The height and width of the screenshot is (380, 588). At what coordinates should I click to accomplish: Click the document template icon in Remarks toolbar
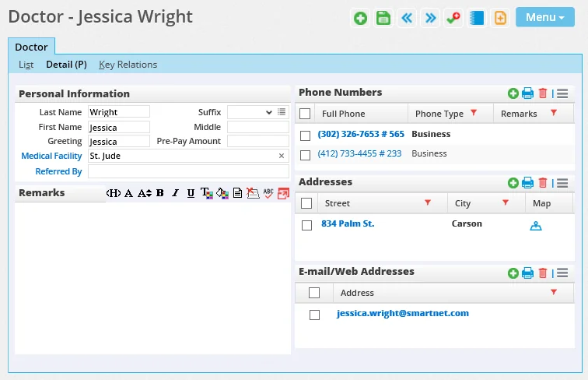[237, 193]
